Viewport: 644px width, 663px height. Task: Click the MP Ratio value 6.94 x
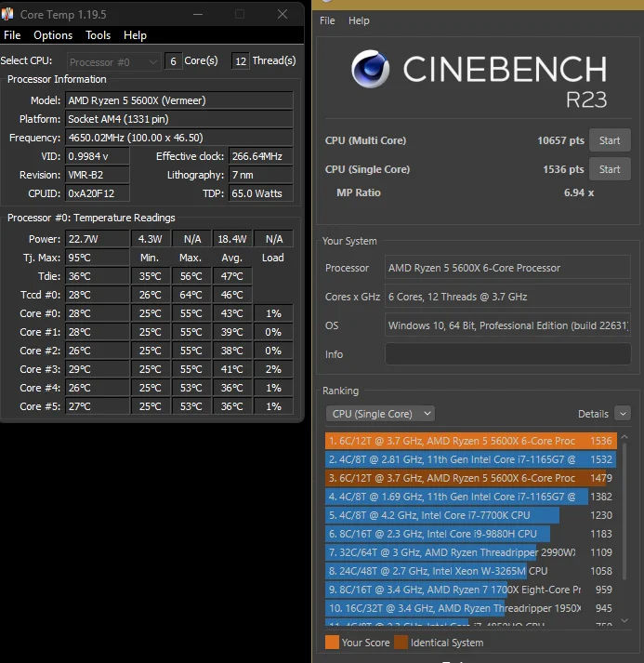click(x=579, y=192)
